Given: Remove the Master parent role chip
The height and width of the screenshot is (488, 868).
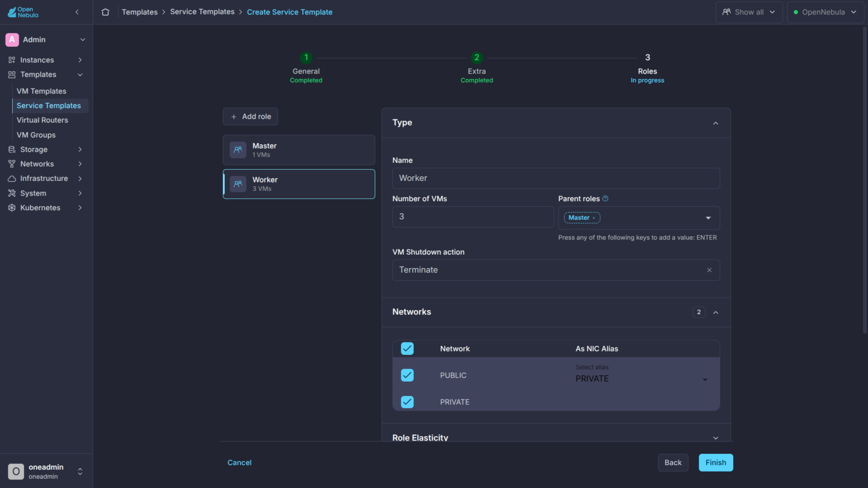Looking at the screenshot, I should (594, 218).
